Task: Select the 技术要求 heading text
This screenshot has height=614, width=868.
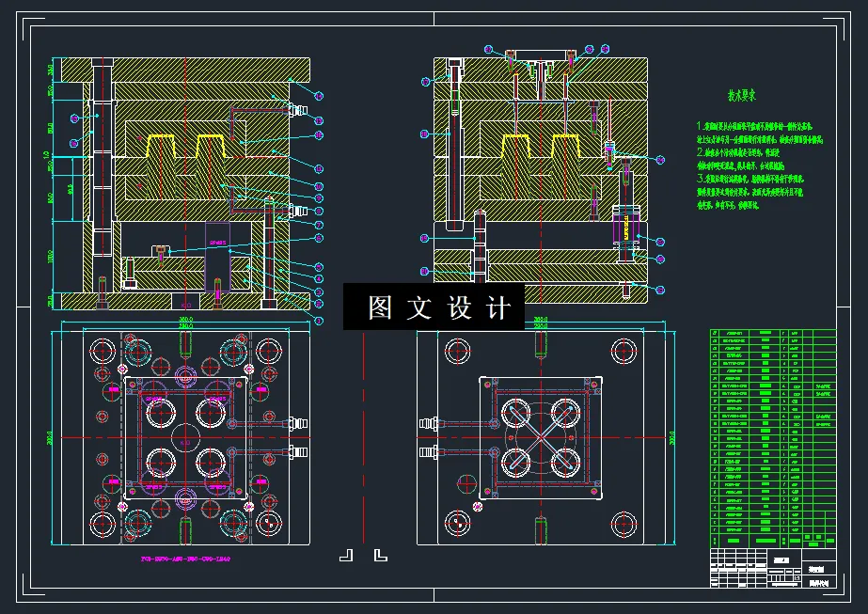Action: click(x=741, y=96)
